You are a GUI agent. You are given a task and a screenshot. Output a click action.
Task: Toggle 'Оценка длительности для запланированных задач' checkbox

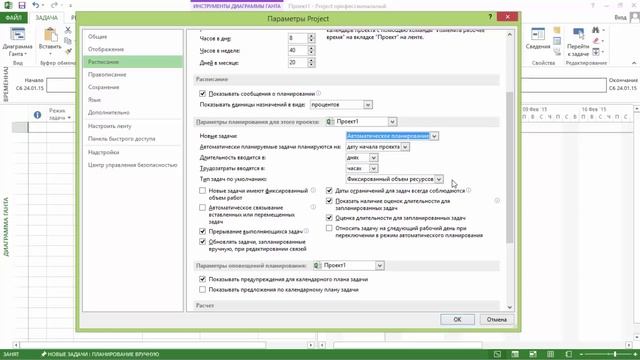click(329, 218)
